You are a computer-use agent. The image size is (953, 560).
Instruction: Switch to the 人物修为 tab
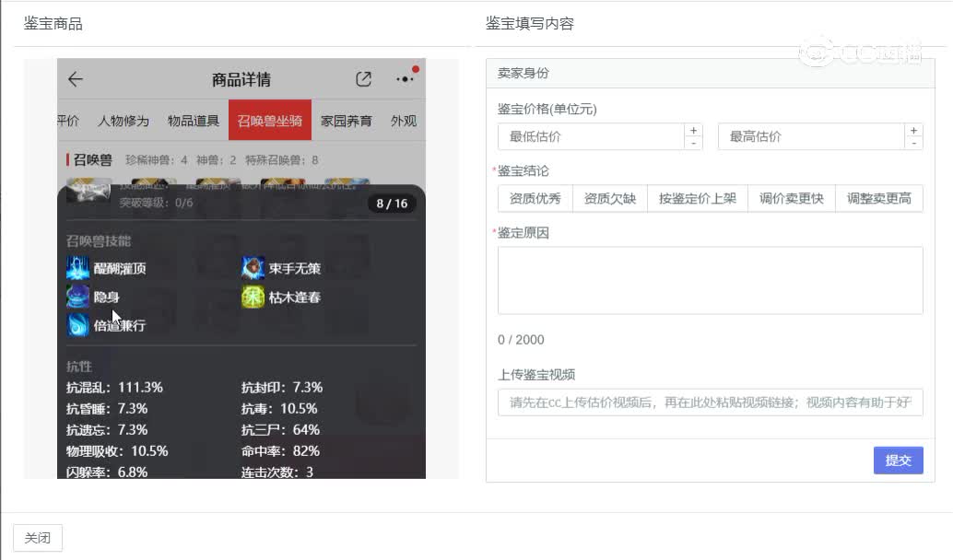point(124,121)
